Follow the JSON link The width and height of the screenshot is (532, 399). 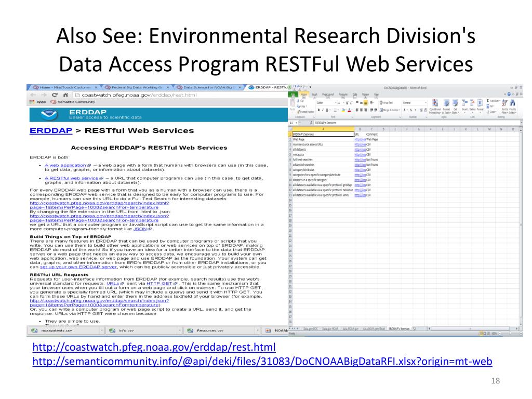(x=140, y=229)
